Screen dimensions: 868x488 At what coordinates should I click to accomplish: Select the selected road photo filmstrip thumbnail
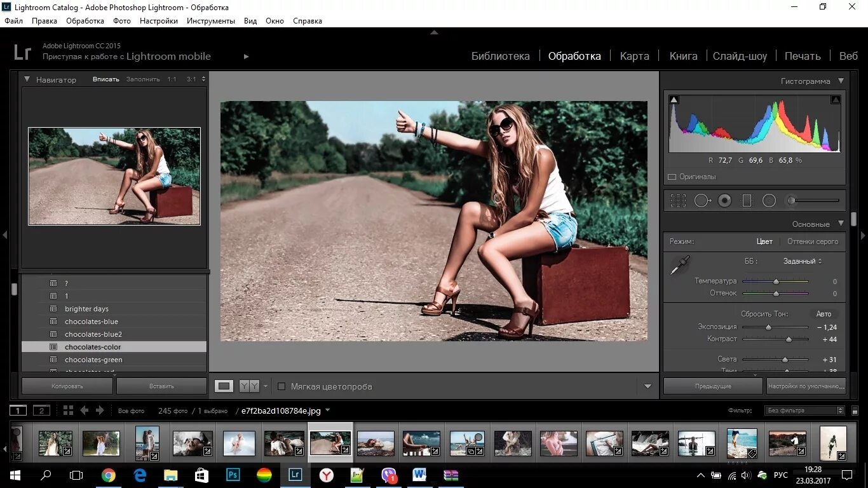click(330, 443)
